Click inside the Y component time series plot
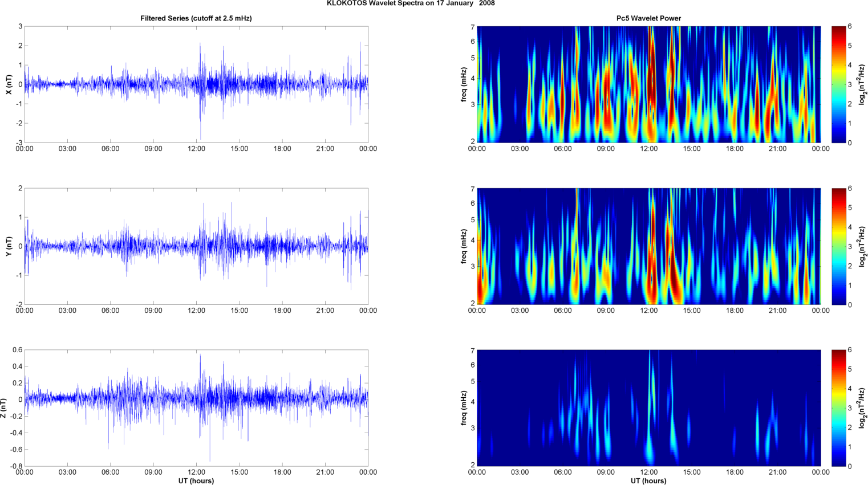868x485 pixels. (x=196, y=246)
